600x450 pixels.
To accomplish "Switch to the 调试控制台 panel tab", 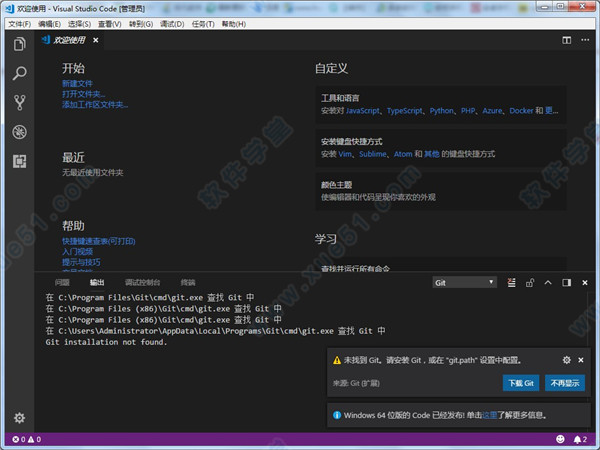I will 142,282.
